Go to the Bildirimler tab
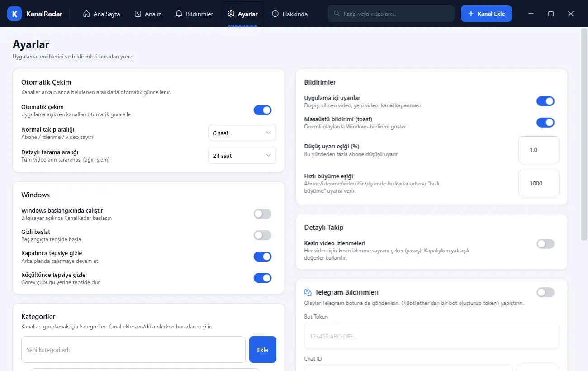Screen dimensions: 588x371 194,14
